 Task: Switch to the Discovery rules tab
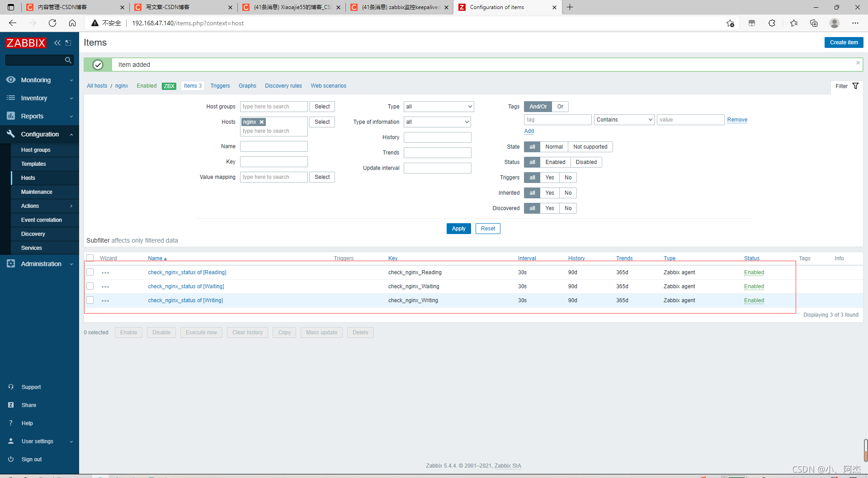[x=283, y=86]
